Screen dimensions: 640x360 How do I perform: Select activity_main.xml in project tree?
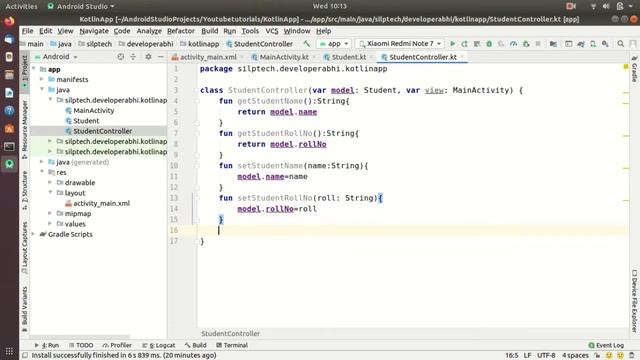[x=101, y=203]
